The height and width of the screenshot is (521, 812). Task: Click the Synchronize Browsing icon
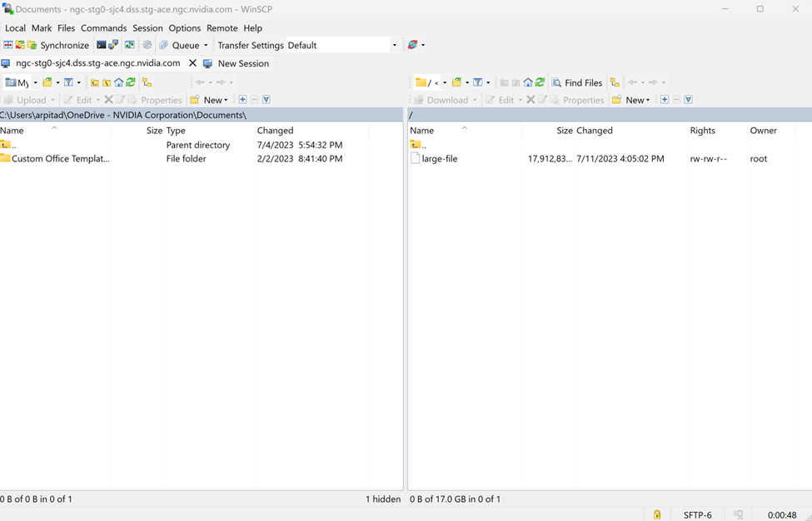tap(20, 45)
